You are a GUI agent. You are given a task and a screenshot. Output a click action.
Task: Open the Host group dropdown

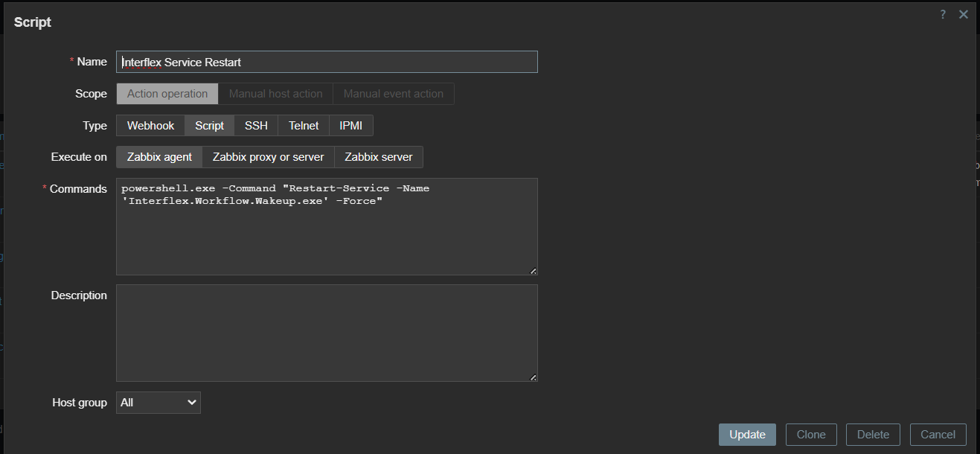coord(158,403)
